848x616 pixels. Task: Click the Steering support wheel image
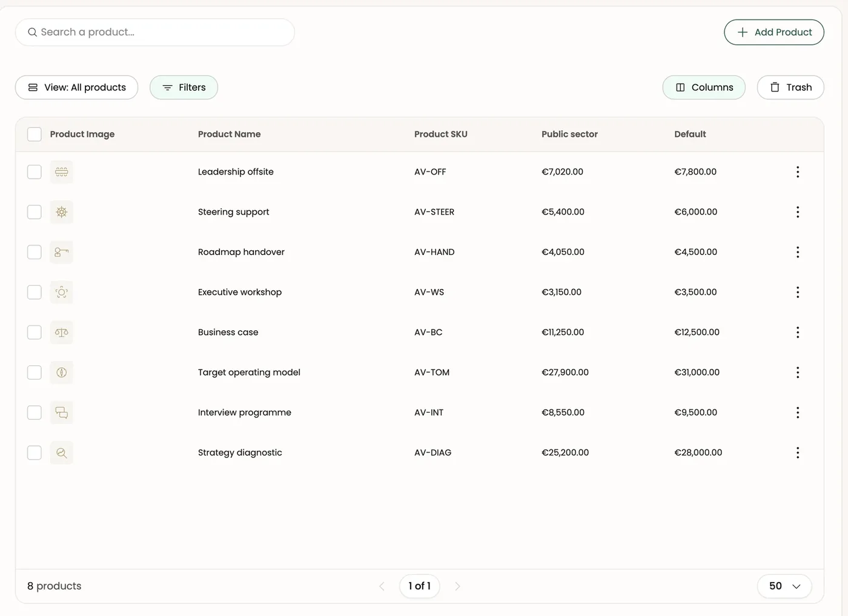click(61, 212)
